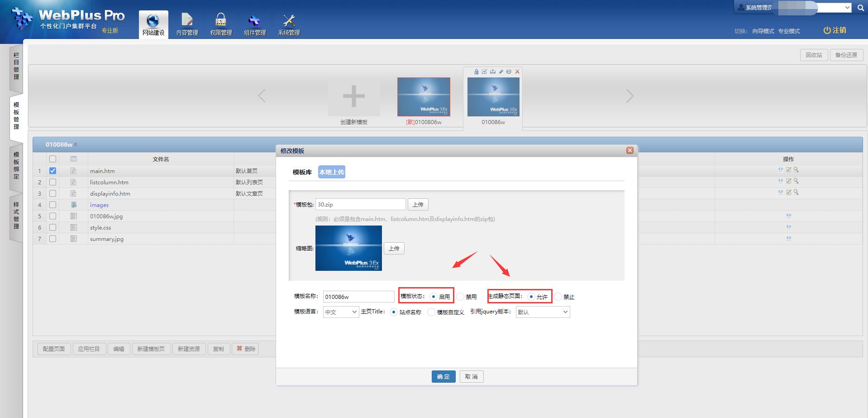
Task: Select the 禁用 template status radio button
Action: 461,297
